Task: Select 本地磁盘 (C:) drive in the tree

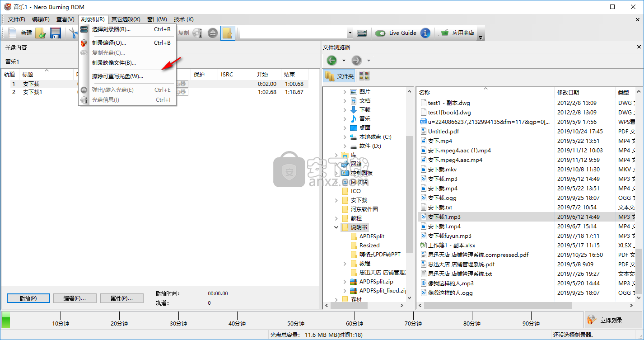Action: click(x=371, y=137)
